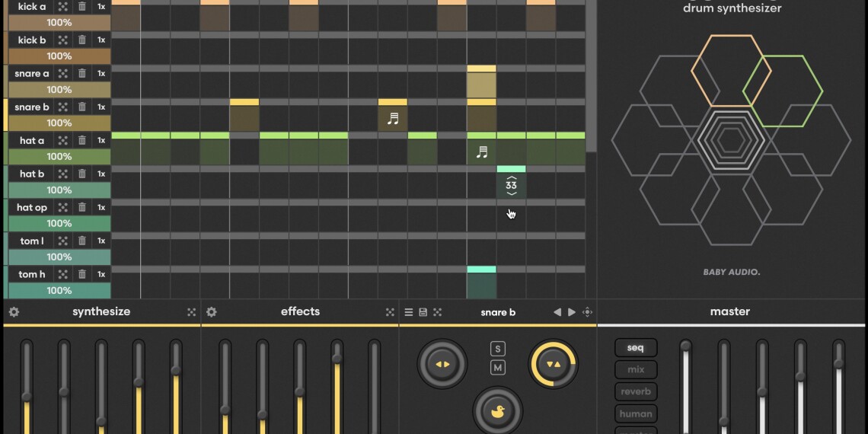Open synthesize panel gear settings
Screen dimensions: 868x434
pos(14,312)
